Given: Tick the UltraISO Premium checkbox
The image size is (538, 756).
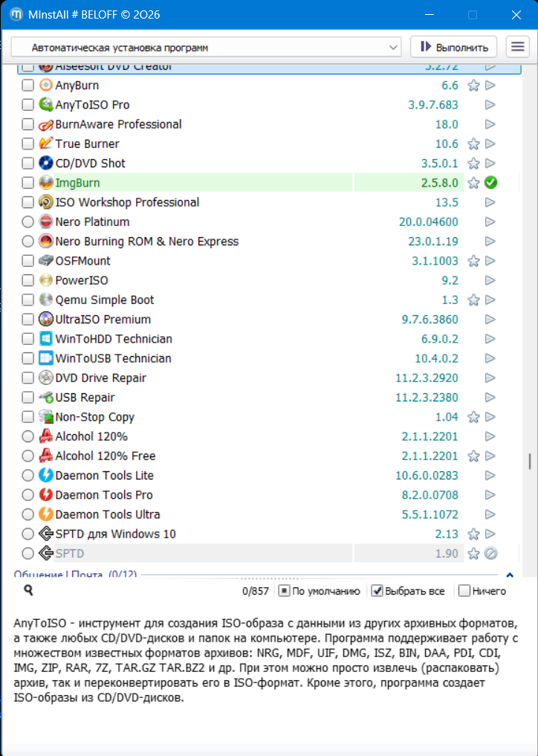Looking at the screenshot, I should coord(28,319).
